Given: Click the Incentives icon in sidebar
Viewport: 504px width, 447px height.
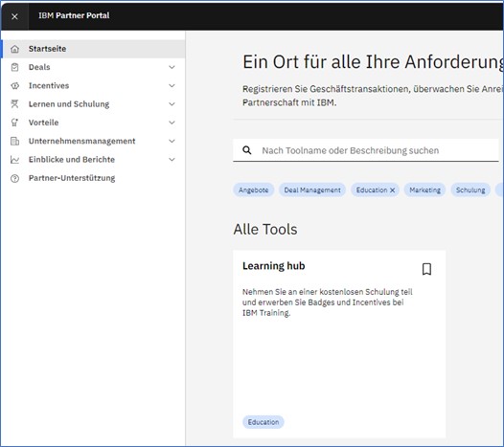Looking at the screenshot, I should (x=14, y=86).
